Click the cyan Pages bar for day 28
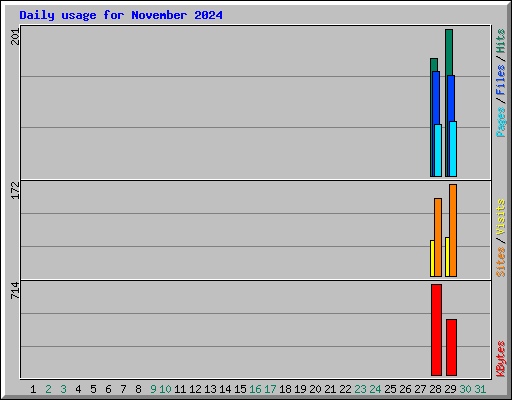This screenshot has width=512, height=400. (x=438, y=150)
